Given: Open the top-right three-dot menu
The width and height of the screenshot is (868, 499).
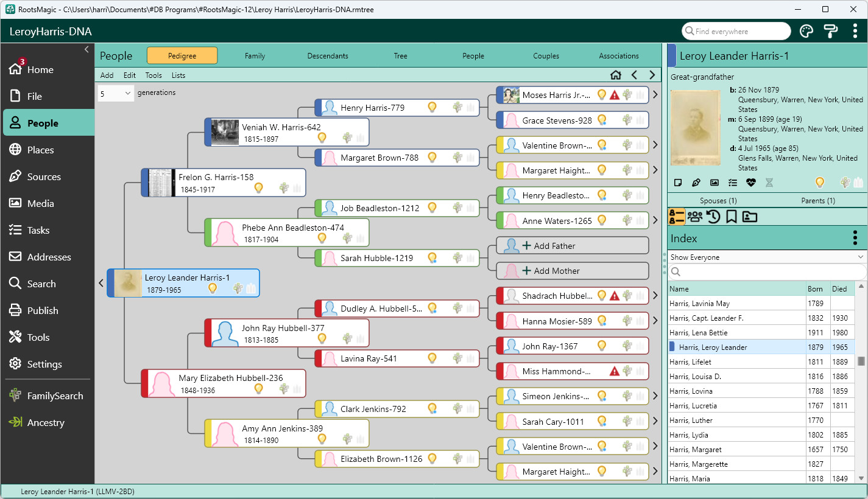Looking at the screenshot, I should click(x=855, y=31).
